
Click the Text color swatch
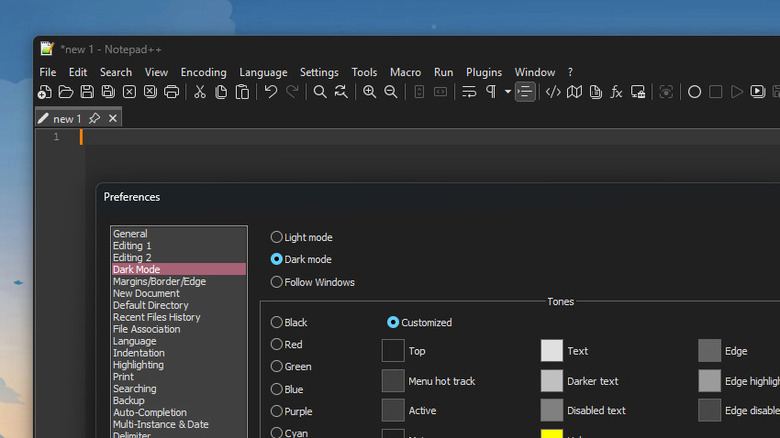552,351
